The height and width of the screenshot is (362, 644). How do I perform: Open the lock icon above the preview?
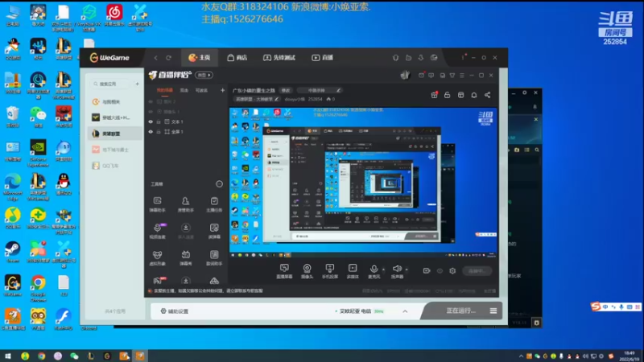[448, 95]
